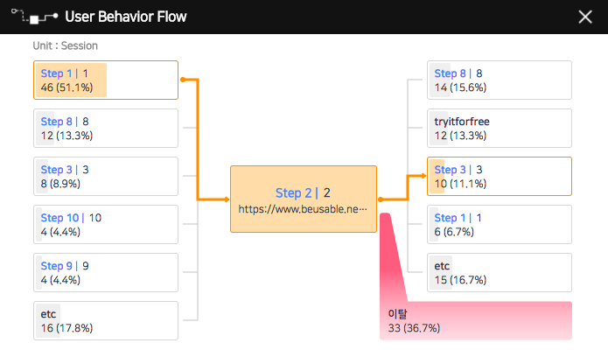Click the Step 1 destination node (6.7%)
This screenshot has height=364, width=608.
pyautogui.click(x=500, y=225)
